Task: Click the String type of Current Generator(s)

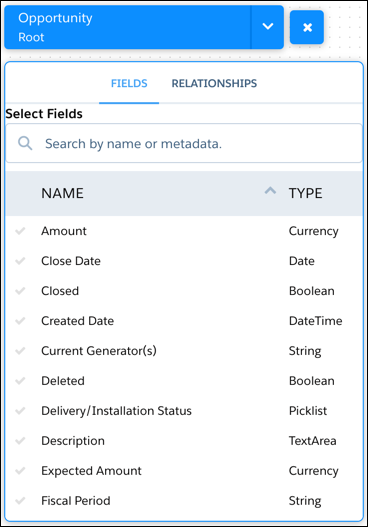Action: coord(305,351)
